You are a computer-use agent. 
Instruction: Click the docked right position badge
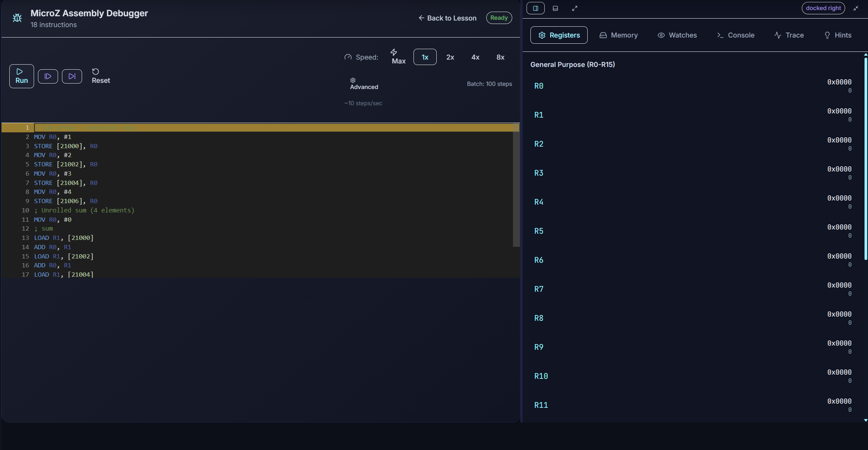pyautogui.click(x=823, y=8)
